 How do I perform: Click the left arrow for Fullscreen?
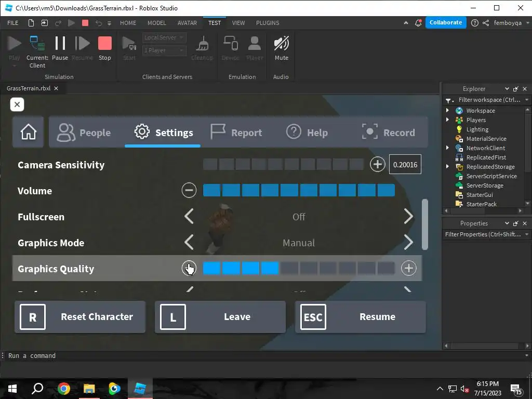[x=189, y=217]
